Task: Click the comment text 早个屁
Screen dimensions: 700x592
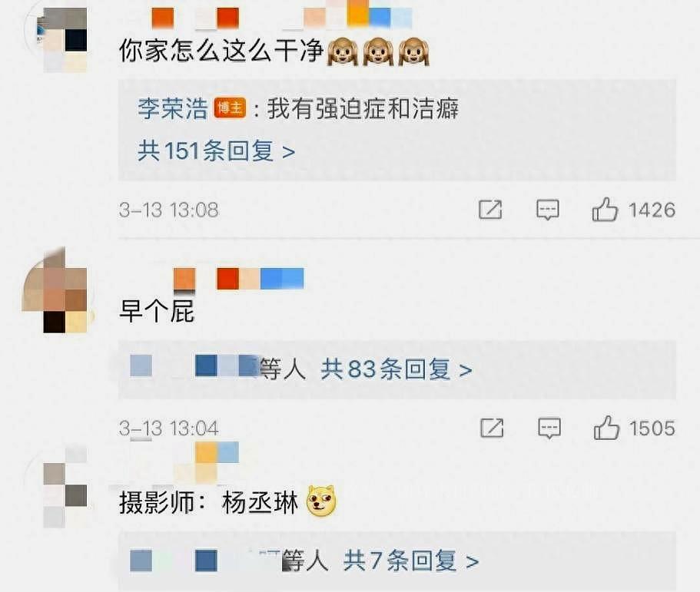Action: pos(157,311)
